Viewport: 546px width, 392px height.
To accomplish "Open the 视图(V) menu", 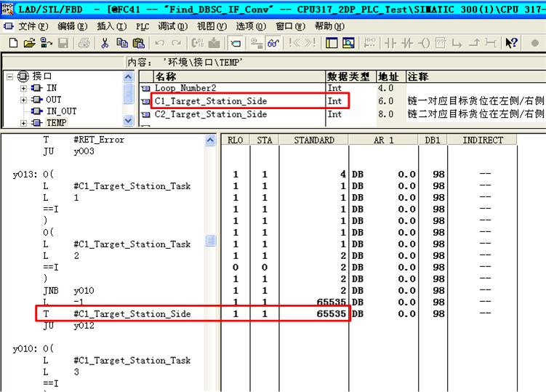I will [212, 26].
